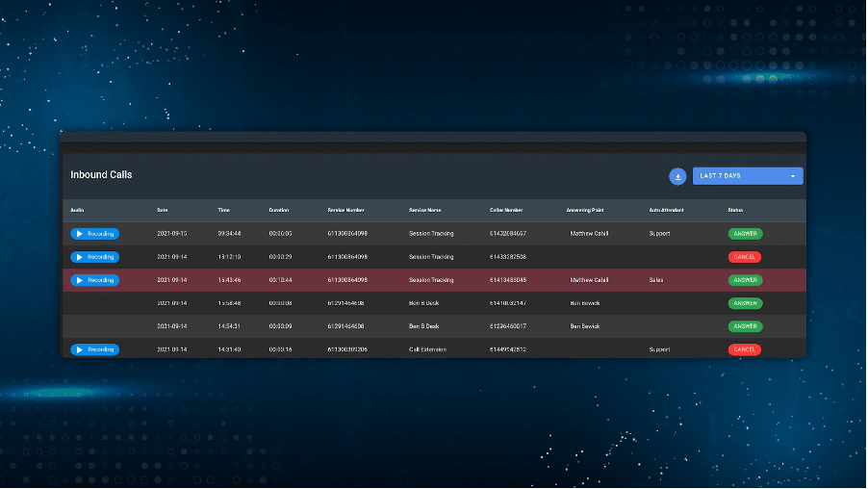Viewport: 868px width, 489px height.
Task: Sort by the Date column header
Action: (162, 210)
